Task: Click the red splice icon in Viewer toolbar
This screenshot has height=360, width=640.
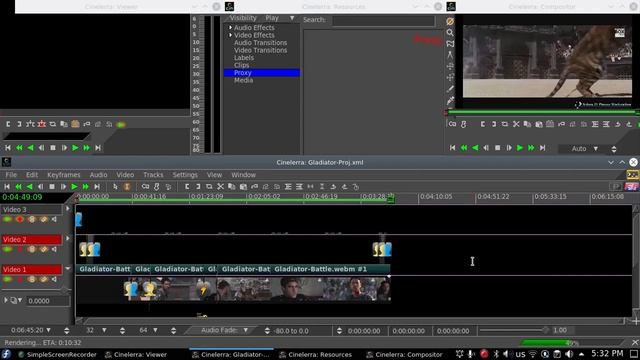Action: coord(42,124)
